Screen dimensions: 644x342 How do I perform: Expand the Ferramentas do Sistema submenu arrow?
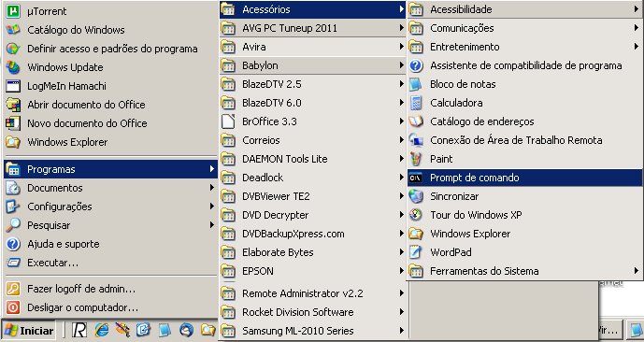637,271
